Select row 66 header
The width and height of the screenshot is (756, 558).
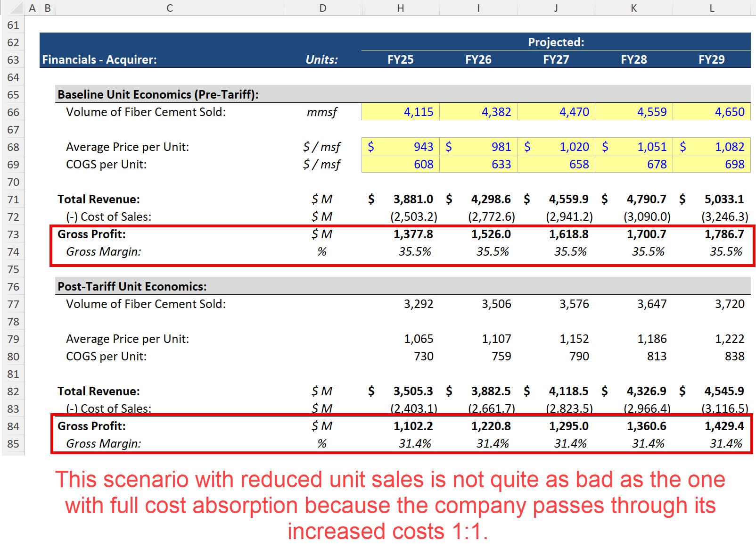pyautogui.click(x=14, y=112)
